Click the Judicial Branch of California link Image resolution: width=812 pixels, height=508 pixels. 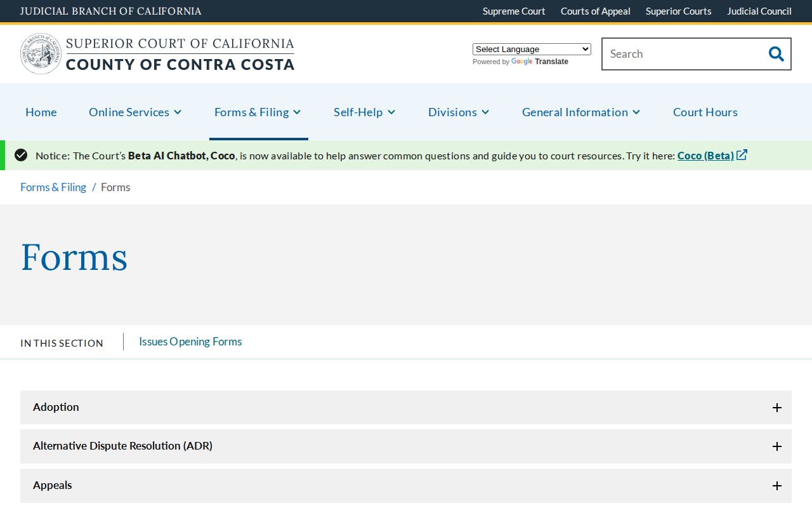111,11
